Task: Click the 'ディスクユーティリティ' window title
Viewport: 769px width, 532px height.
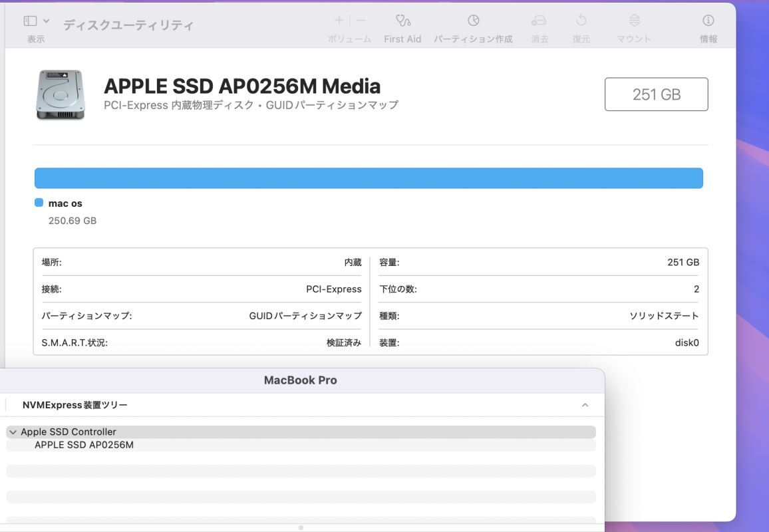Action: click(x=128, y=25)
